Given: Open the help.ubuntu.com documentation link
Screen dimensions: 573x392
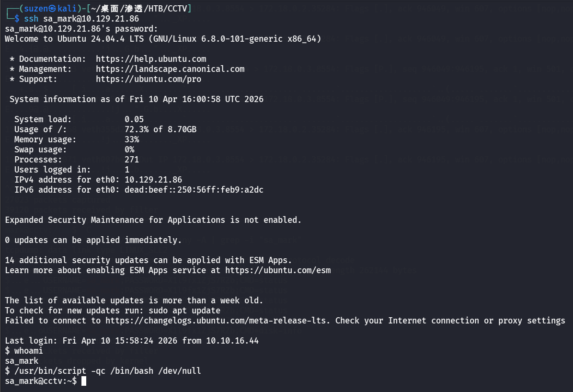Looking at the screenshot, I should coord(151,59).
